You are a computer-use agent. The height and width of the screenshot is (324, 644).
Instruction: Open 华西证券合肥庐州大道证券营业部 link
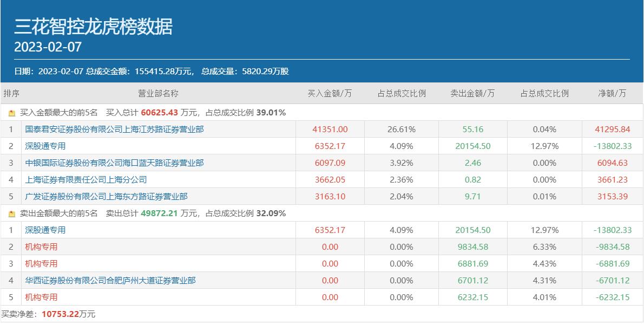pyautogui.click(x=110, y=281)
